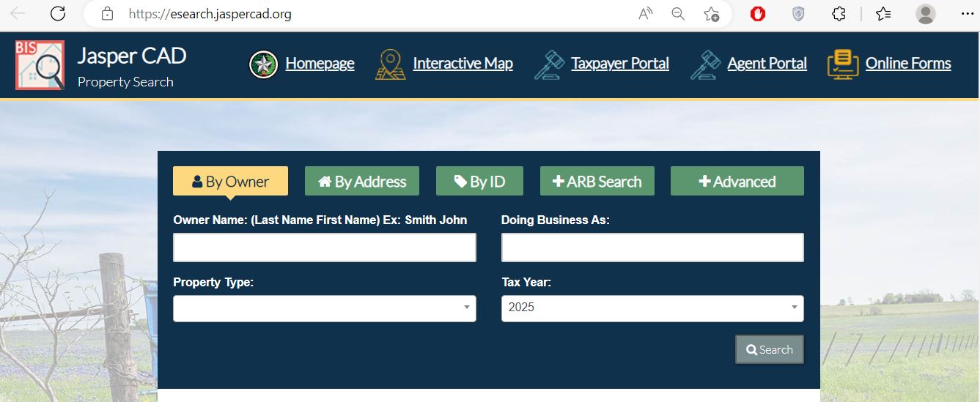This screenshot has width=980, height=402.
Task: Switch to the By ID search tab
Action: 479,182
